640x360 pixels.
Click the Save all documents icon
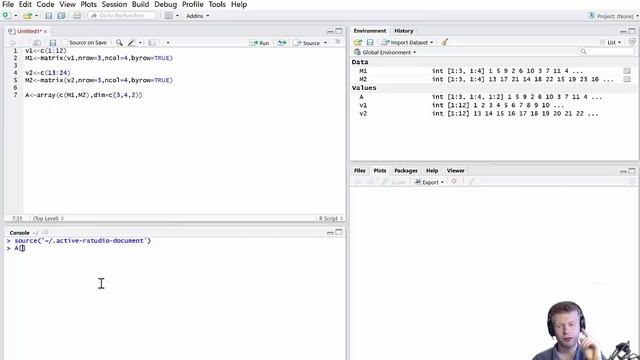[61, 16]
